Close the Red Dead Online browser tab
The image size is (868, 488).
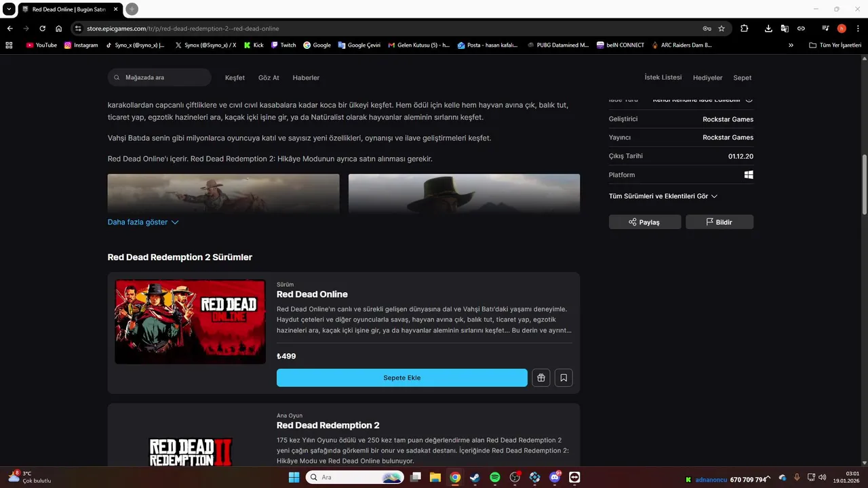[x=116, y=9]
